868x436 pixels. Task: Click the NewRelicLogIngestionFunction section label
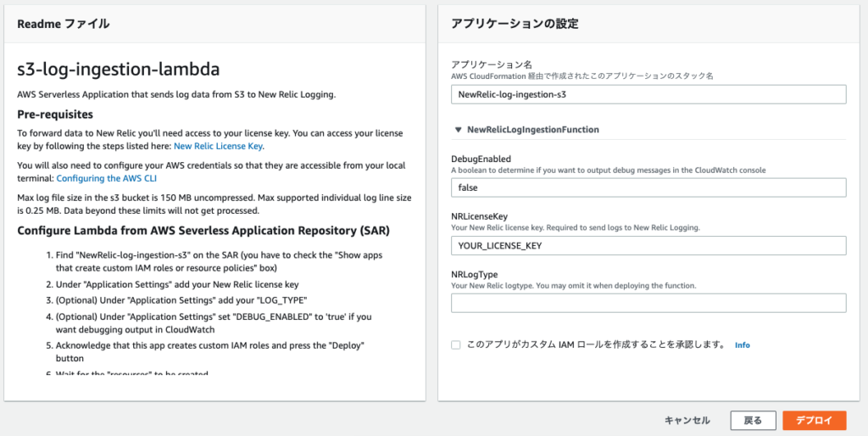pos(533,130)
